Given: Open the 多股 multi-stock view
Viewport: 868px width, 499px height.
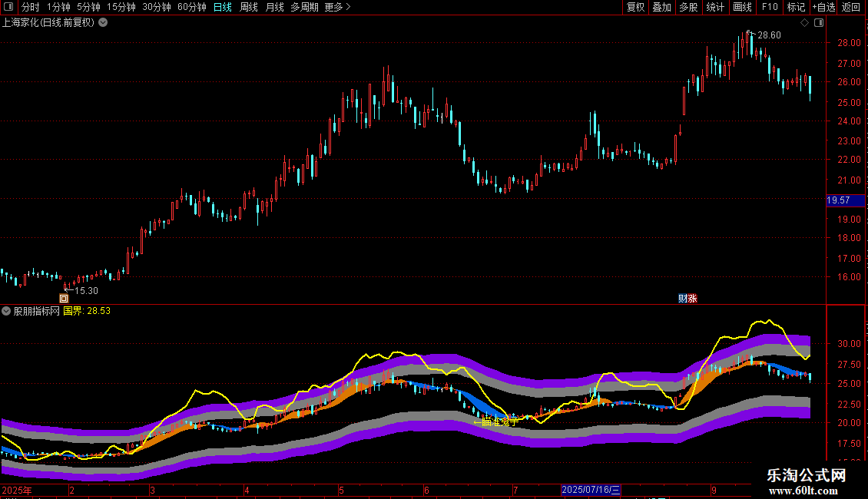Looking at the screenshot, I should coord(688,7).
